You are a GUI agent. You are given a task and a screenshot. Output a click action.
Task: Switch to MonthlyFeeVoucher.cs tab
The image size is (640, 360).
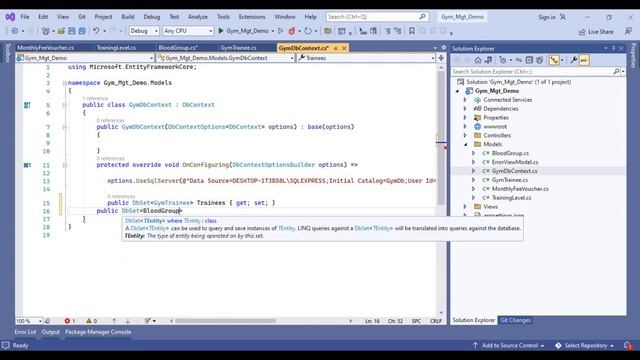click(x=45, y=48)
